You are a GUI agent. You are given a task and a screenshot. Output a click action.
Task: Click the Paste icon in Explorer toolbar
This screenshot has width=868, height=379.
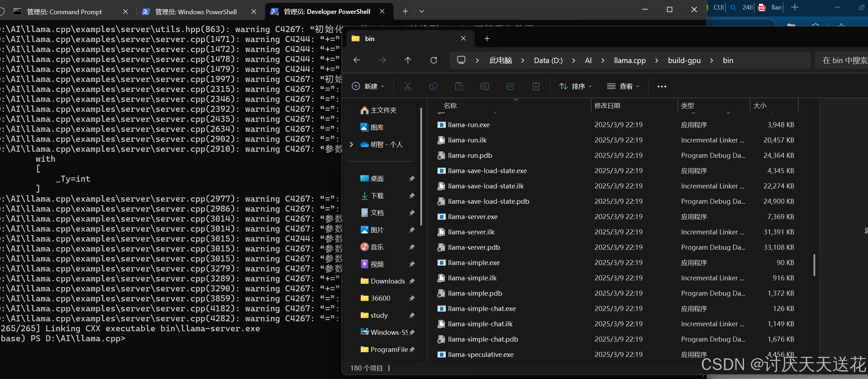[459, 86]
